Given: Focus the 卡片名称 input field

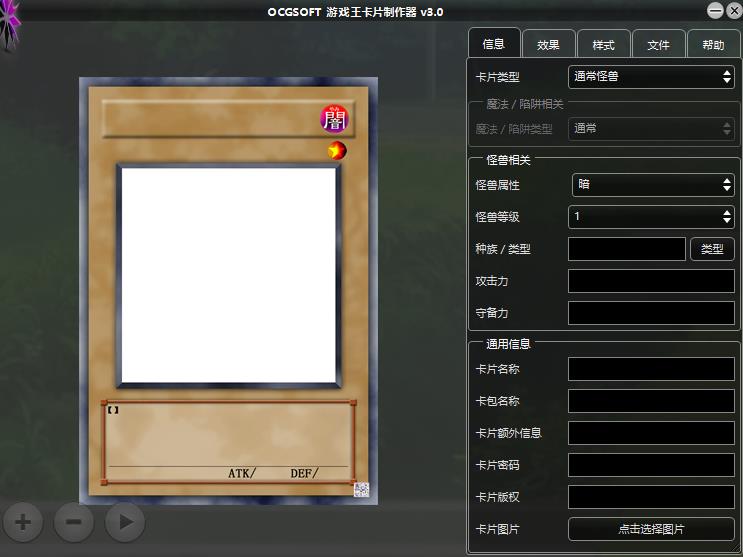Looking at the screenshot, I should (x=651, y=369).
